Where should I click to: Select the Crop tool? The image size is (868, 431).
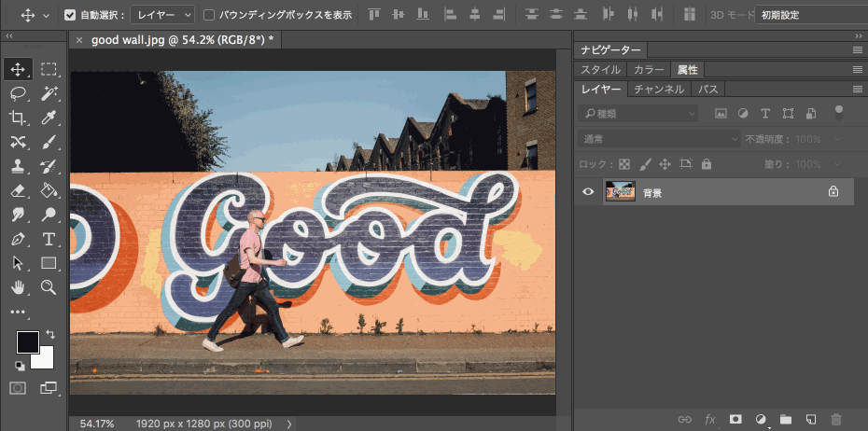[18, 118]
